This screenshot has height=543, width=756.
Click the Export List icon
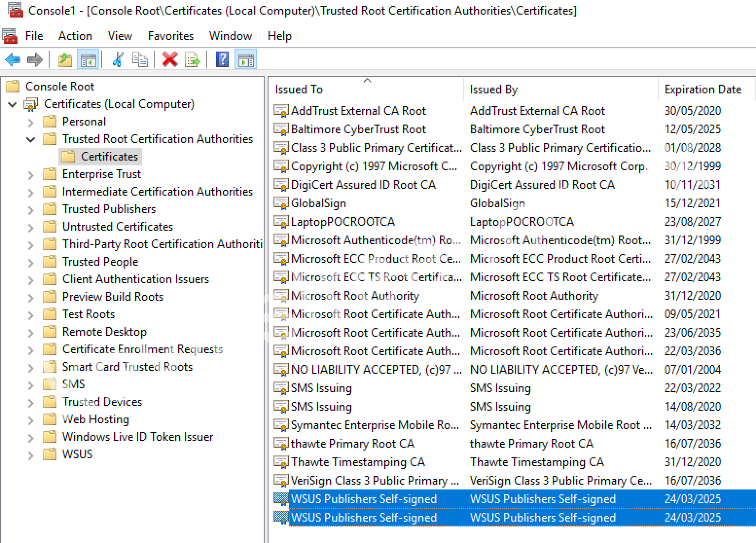pyautogui.click(x=193, y=60)
